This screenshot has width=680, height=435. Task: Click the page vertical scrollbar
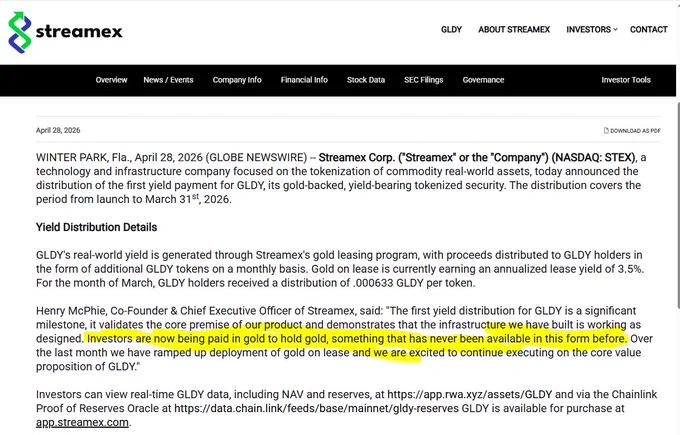[x=677, y=204]
